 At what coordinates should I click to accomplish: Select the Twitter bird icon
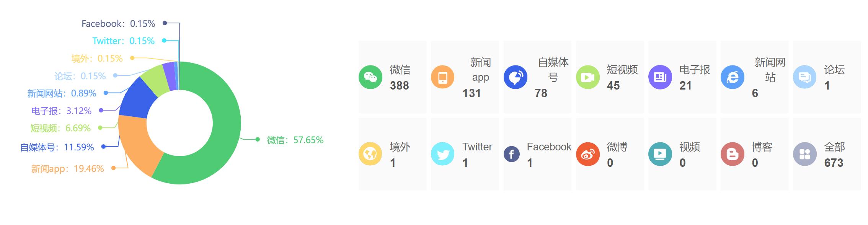point(442,154)
